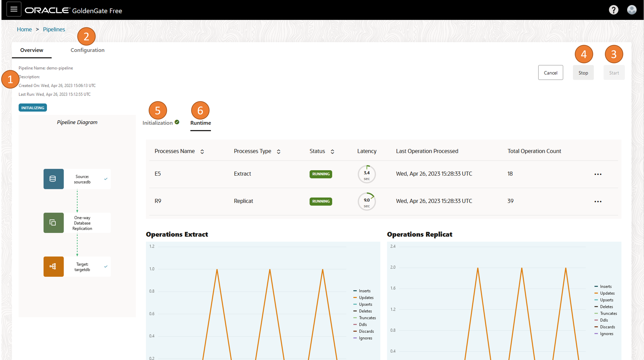This screenshot has width=644, height=360.
Task: Click the One-way Database Replication label
Action: [x=82, y=223]
